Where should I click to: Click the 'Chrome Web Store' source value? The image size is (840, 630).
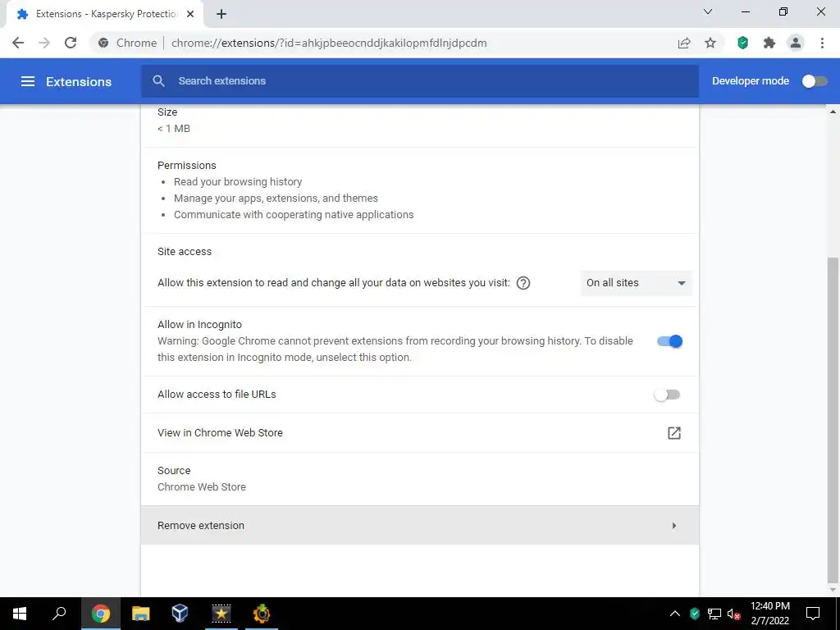pos(202,487)
